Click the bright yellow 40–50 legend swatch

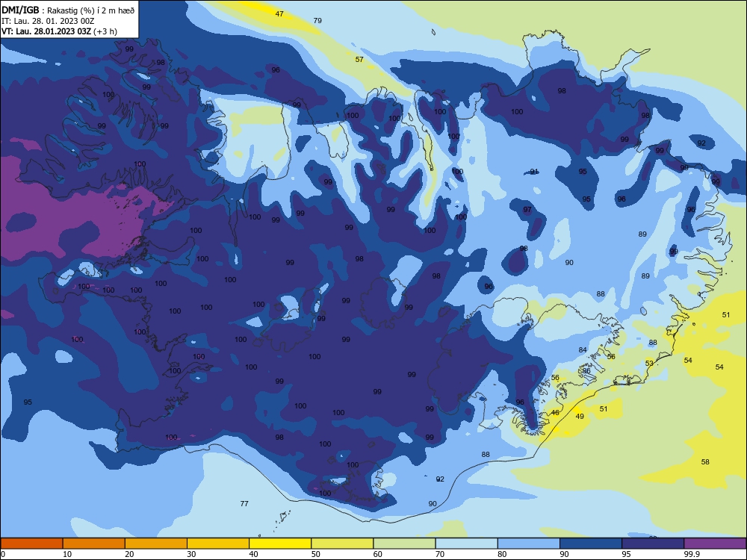point(280,544)
